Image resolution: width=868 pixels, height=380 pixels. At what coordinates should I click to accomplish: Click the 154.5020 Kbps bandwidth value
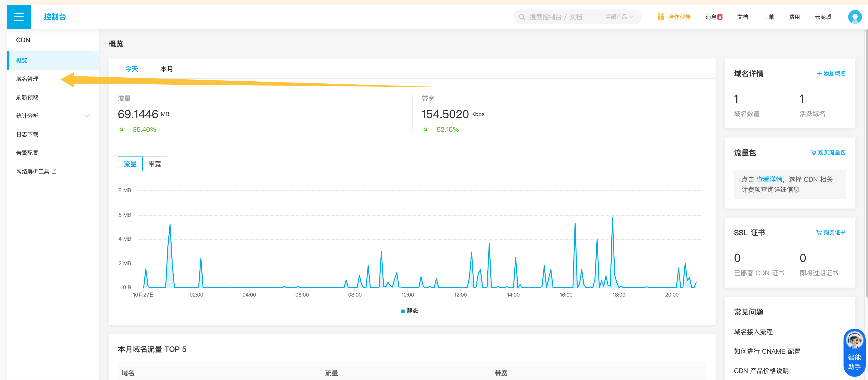click(453, 114)
